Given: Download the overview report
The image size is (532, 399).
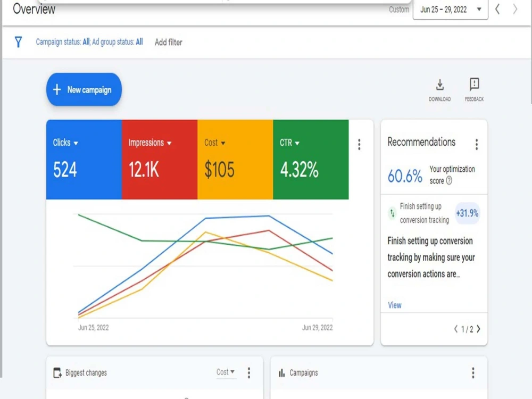Looking at the screenshot, I should [440, 90].
